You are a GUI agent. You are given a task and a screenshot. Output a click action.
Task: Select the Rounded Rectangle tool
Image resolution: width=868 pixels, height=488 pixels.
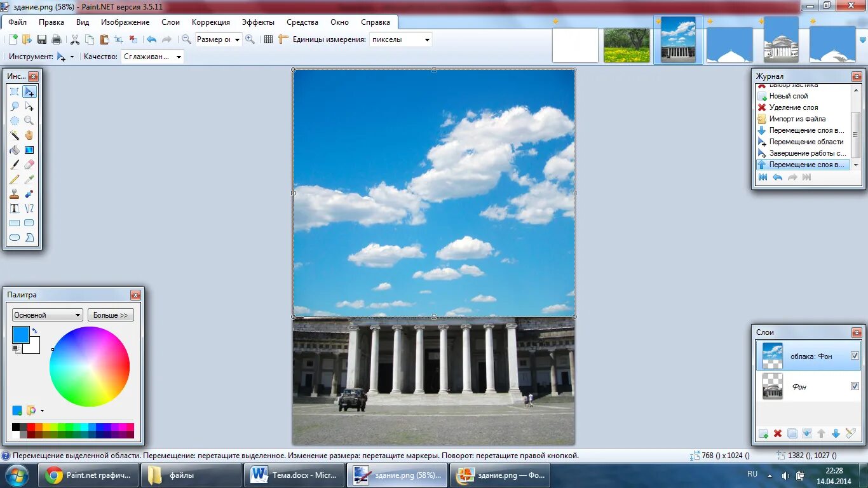[x=29, y=223]
